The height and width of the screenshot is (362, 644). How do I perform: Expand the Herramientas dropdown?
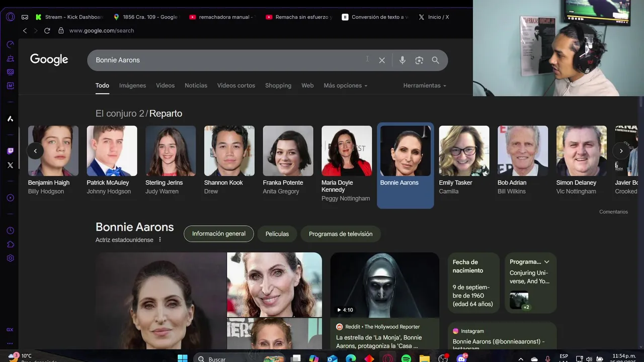pyautogui.click(x=425, y=85)
